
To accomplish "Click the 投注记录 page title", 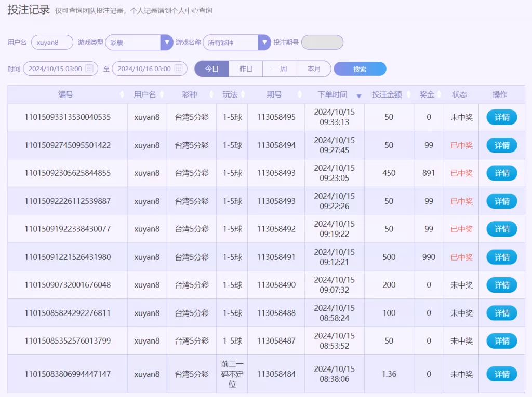I will pos(29,9).
